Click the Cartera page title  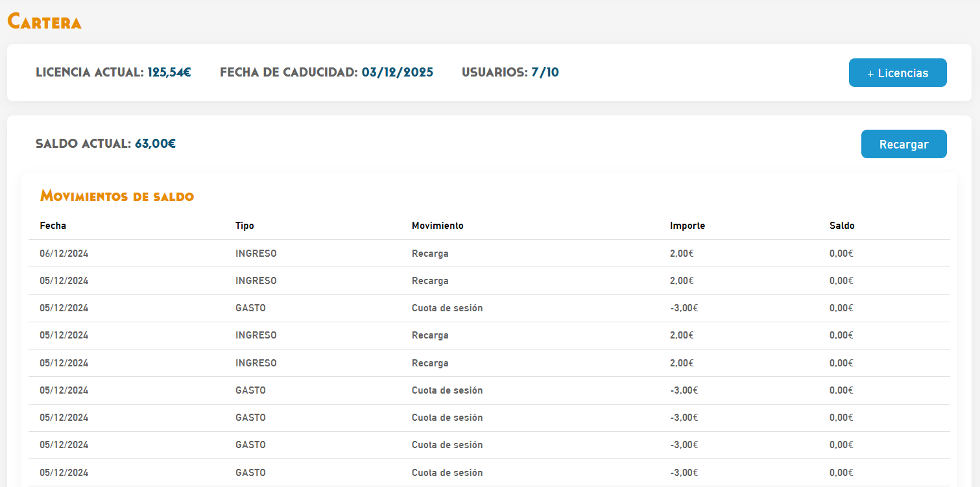tap(44, 21)
